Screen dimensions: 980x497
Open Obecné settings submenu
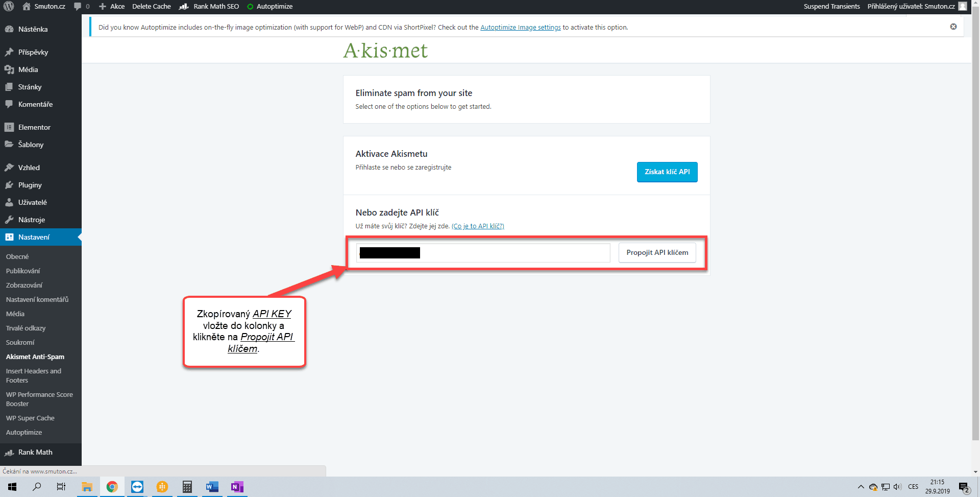pyautogui.click(x=17, y=256)
